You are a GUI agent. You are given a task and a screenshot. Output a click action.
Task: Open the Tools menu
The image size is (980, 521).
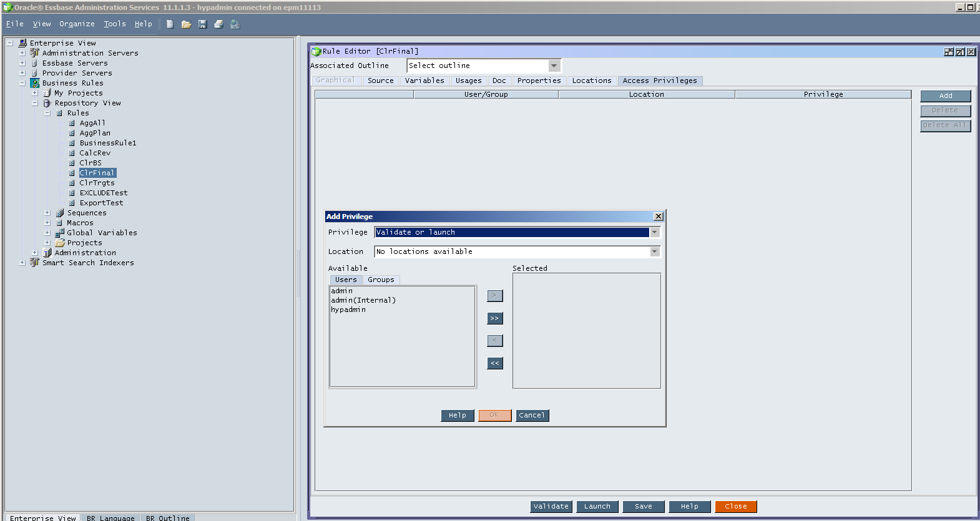(x=115, y=24)
